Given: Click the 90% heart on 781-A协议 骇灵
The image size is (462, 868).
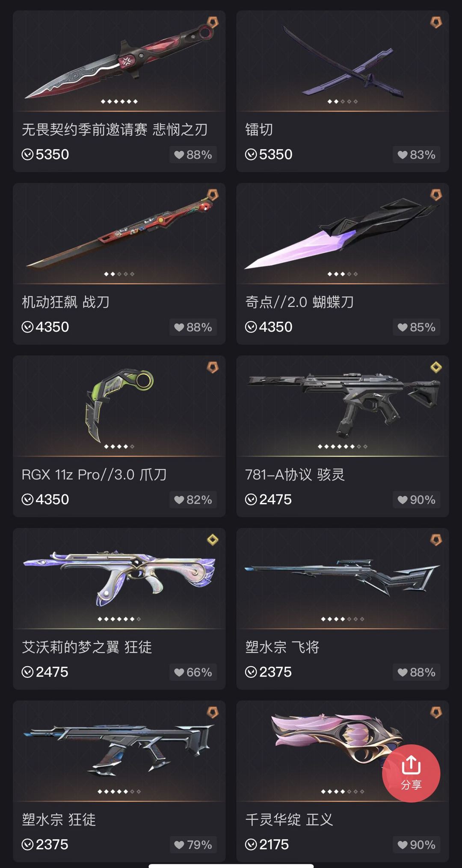Looking at the screenshot, I should 416,500.
